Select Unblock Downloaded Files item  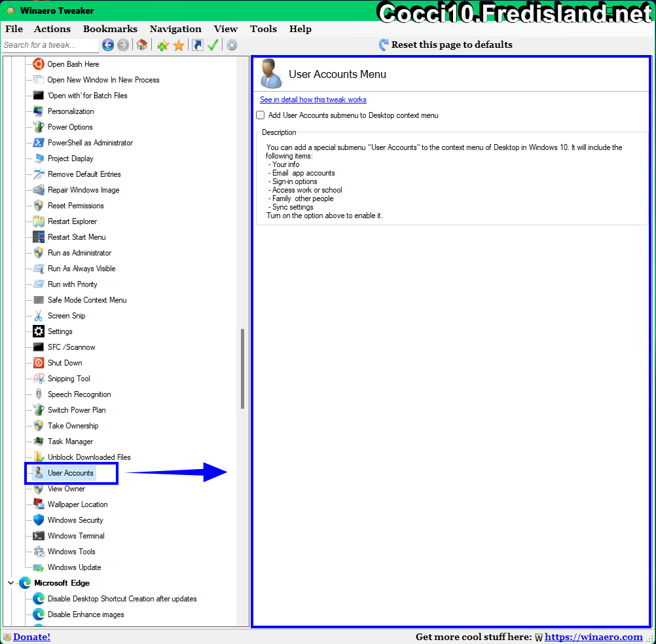89,457
